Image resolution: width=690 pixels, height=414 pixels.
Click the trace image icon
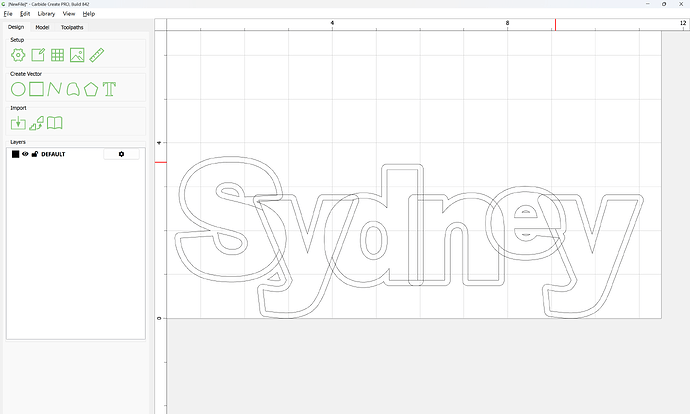point(37,123)
